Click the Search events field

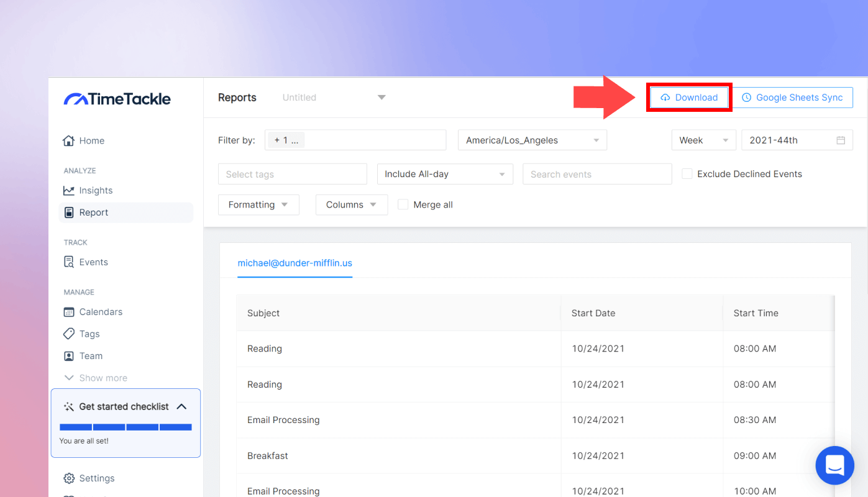pyautogui.click(x=597, y=174)
